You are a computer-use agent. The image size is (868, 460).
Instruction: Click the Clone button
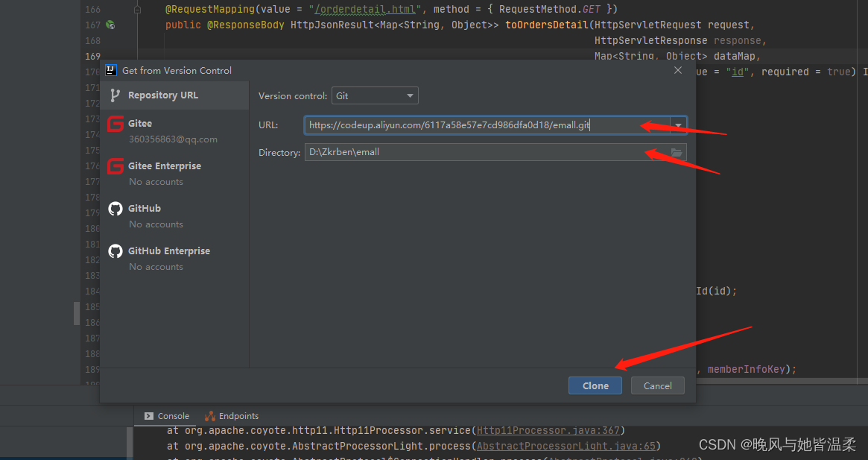(595, 385)
